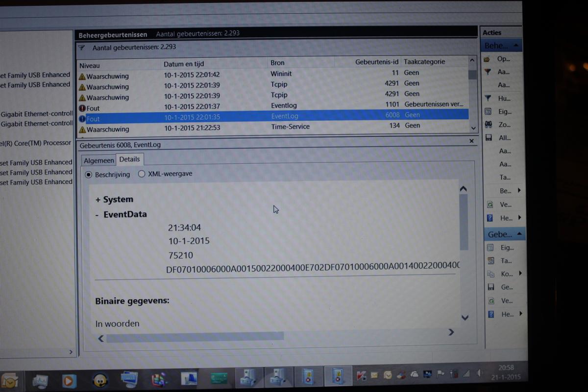Click event list scrollbar up arrow
588x392 pixels.
click(x=472, y=60)
